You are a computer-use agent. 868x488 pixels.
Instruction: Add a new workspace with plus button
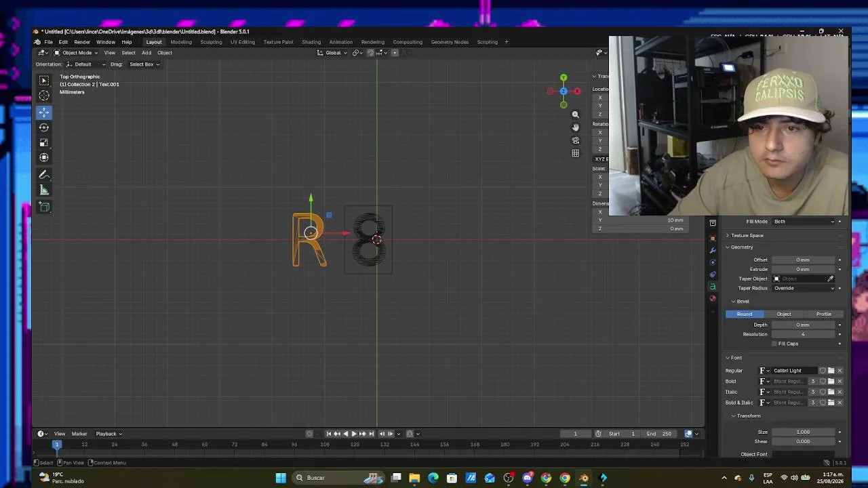point(506,42)
